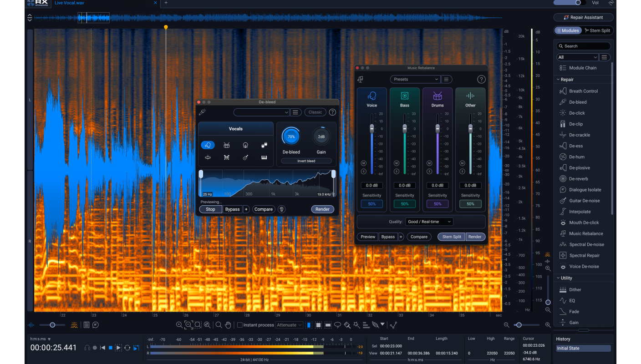
Task: Click the spectrogram/waveform opacity slider handle
Action: [x=52, y=325]
